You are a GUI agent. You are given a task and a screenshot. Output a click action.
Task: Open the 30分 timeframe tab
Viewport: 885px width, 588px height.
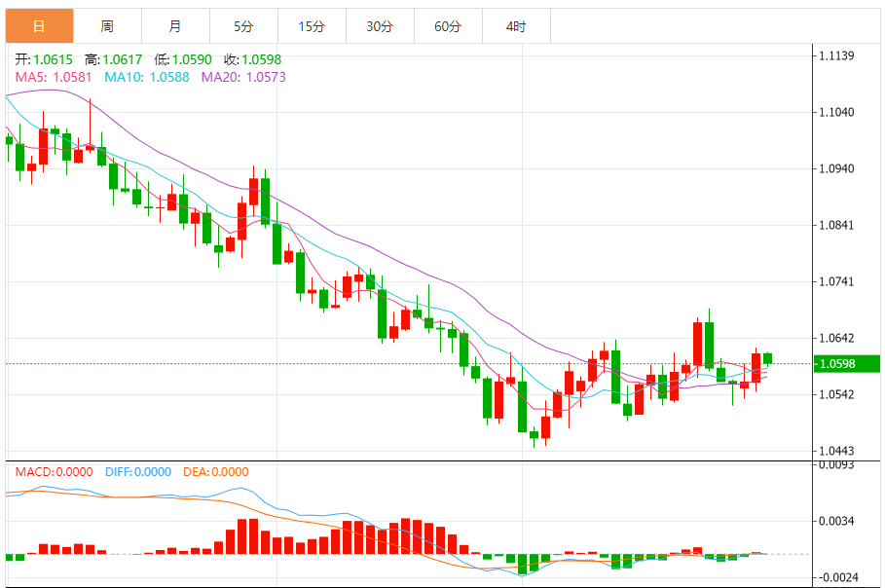point(380,26)
